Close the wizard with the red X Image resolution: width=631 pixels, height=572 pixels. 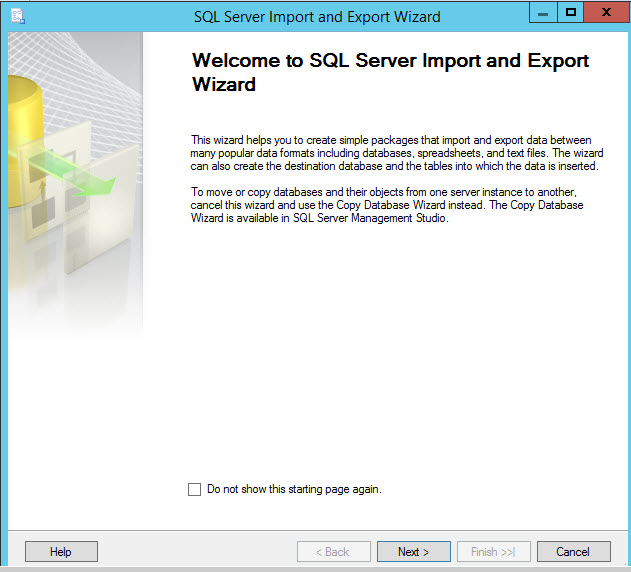pyautogui.click(x=606, y=12)
